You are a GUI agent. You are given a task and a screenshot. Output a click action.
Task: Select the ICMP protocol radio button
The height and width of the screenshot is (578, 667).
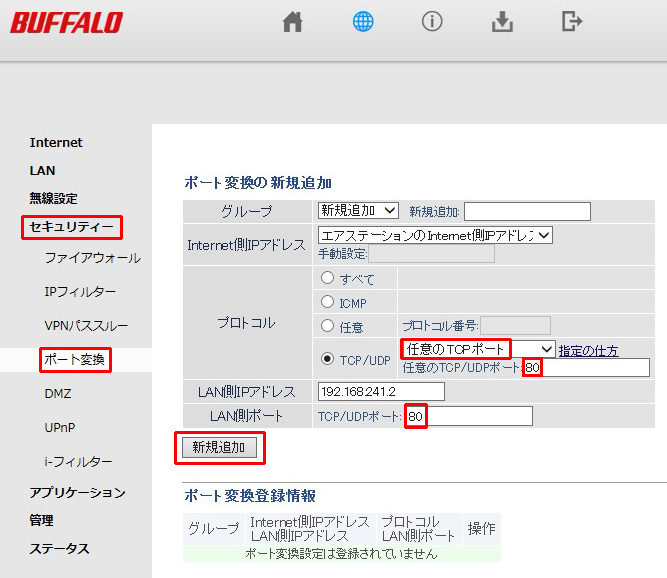pyautogui.click(x=327, y=301)
